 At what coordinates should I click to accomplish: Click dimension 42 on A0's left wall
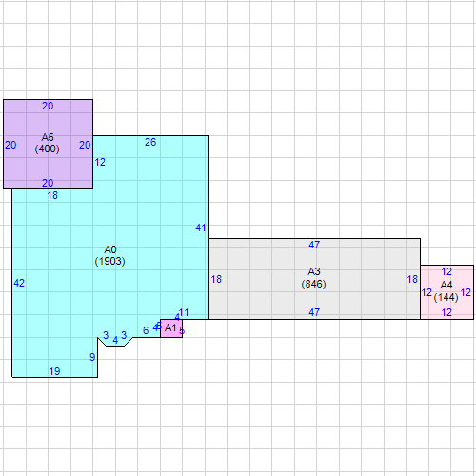tap(19, 283)
